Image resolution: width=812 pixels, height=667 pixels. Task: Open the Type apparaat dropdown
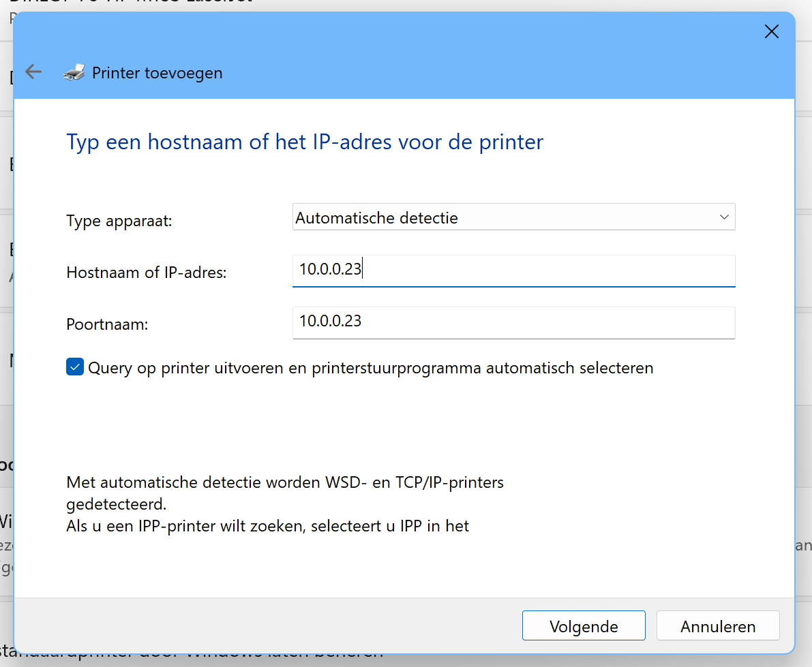513,217
